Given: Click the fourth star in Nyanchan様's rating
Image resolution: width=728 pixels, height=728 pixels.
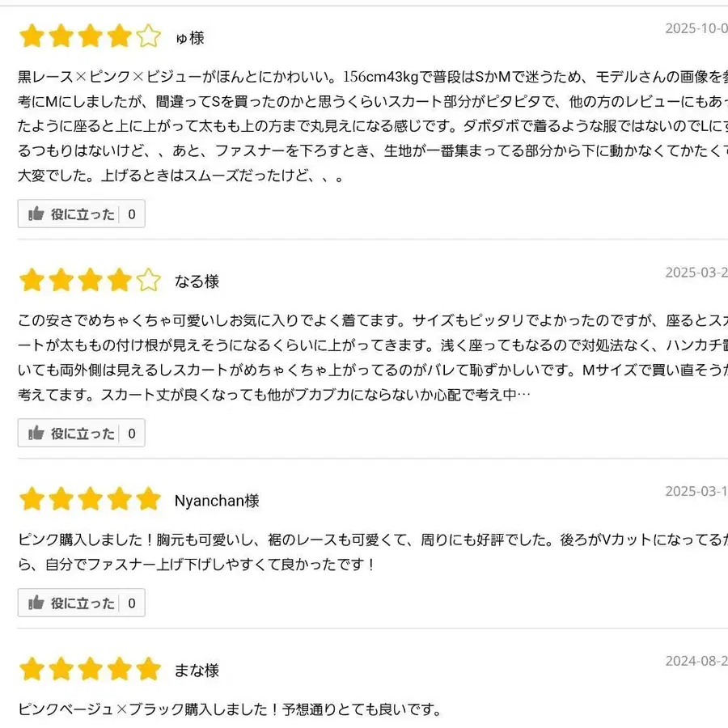Looking at the screenshot, I should pyautogui.click(x=119, y=500).
